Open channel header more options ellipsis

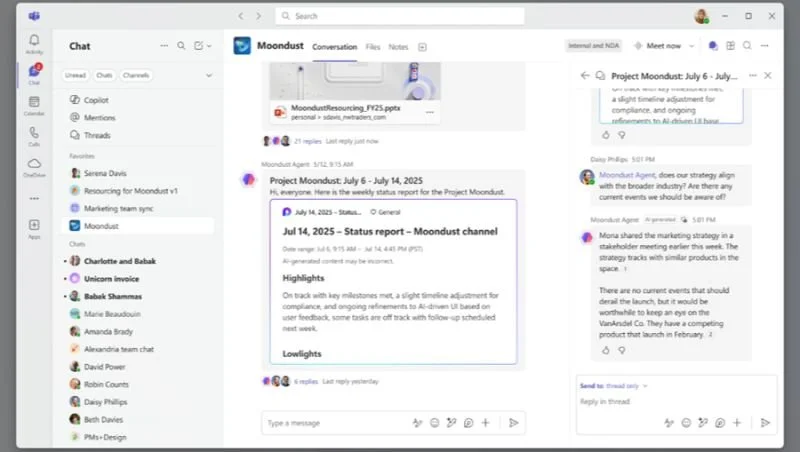click(764, 46)
